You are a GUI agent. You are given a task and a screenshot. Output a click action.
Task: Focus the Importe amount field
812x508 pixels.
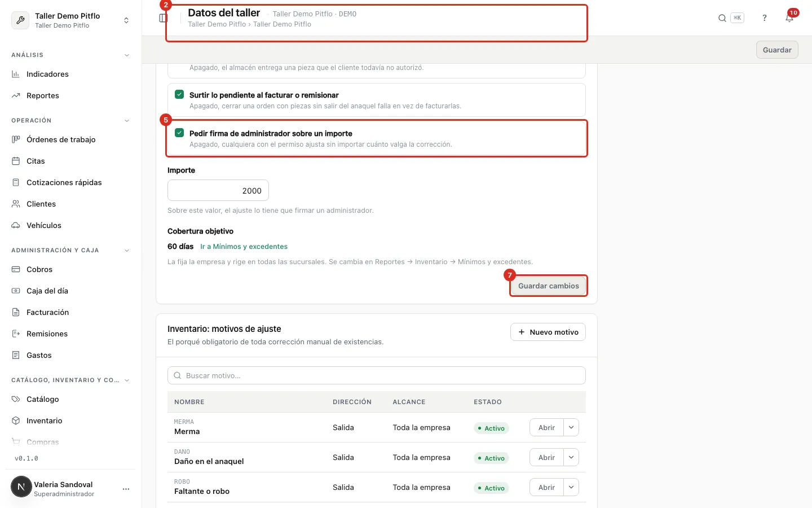click(218, 190)
